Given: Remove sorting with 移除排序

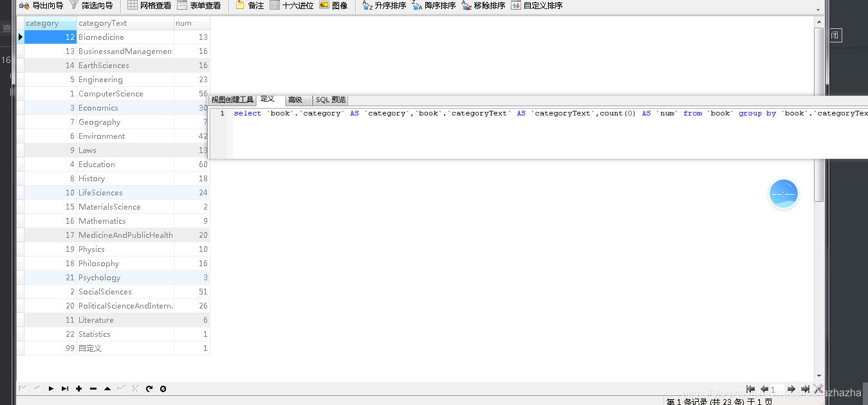Looking at the screenshot, I should tap(483, 6).
